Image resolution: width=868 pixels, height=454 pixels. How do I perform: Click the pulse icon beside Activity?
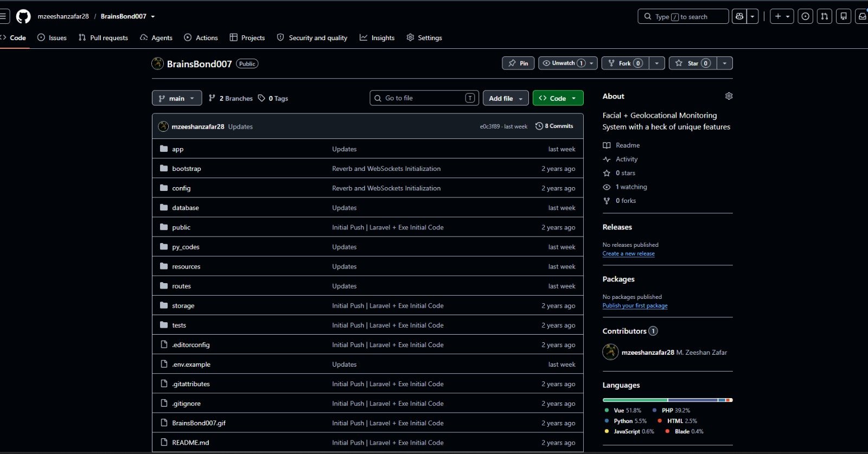(607, 159)
